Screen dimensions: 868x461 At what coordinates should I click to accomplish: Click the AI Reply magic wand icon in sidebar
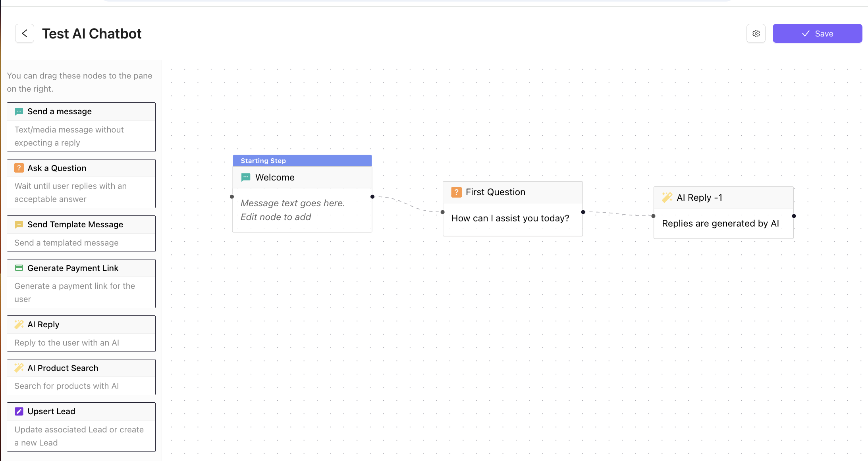click(x=19, y=325)
